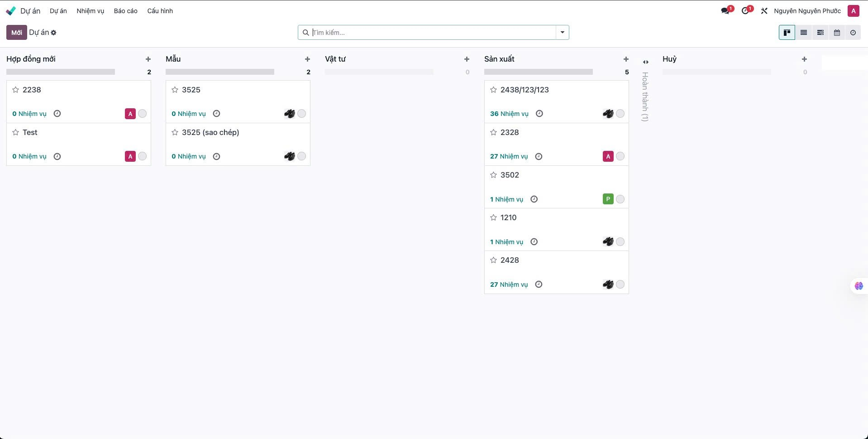Screen dimensions: 868x439
Task: Open the activity view clock icon
Action: click(853, 33)
